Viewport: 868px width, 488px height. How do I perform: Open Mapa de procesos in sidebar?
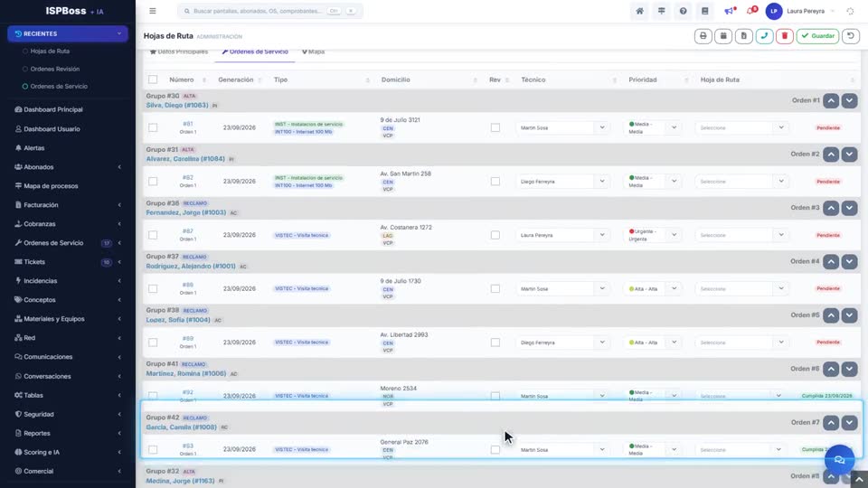(x=51, y=186)
